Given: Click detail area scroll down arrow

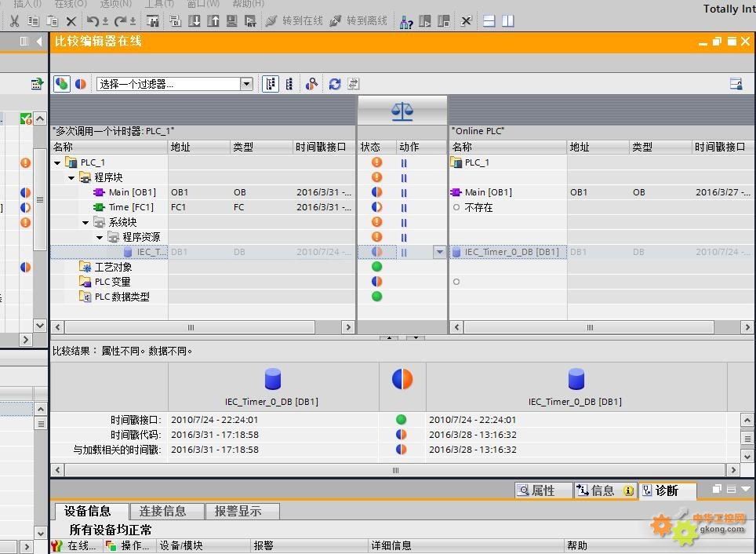Looking at the screenshot, I should coord(747,456).
